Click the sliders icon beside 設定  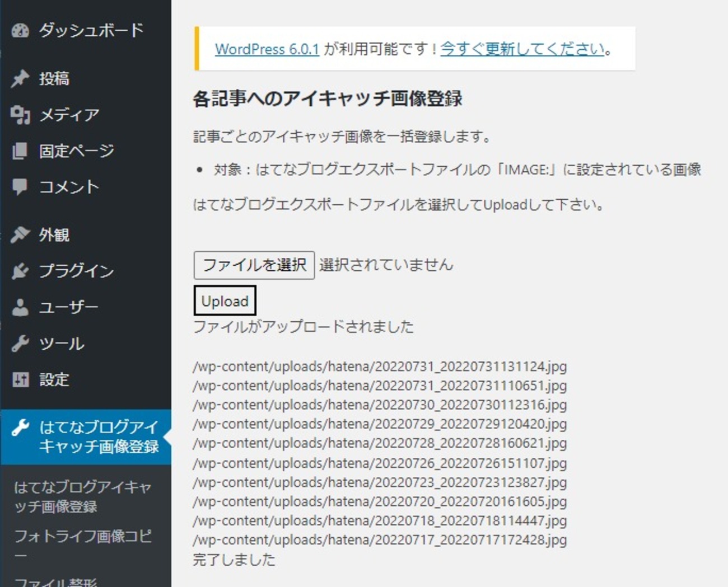click(x=20, y=379)
